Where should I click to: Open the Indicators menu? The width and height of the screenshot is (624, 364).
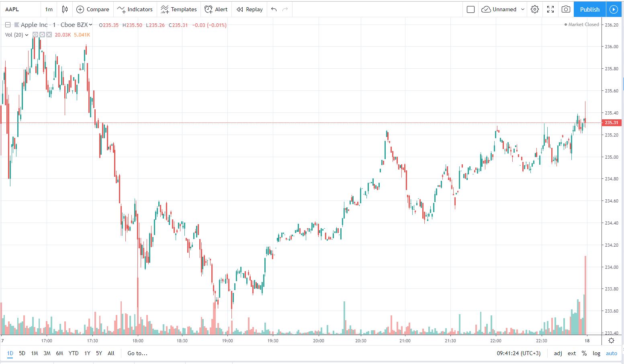coord(135,9)
